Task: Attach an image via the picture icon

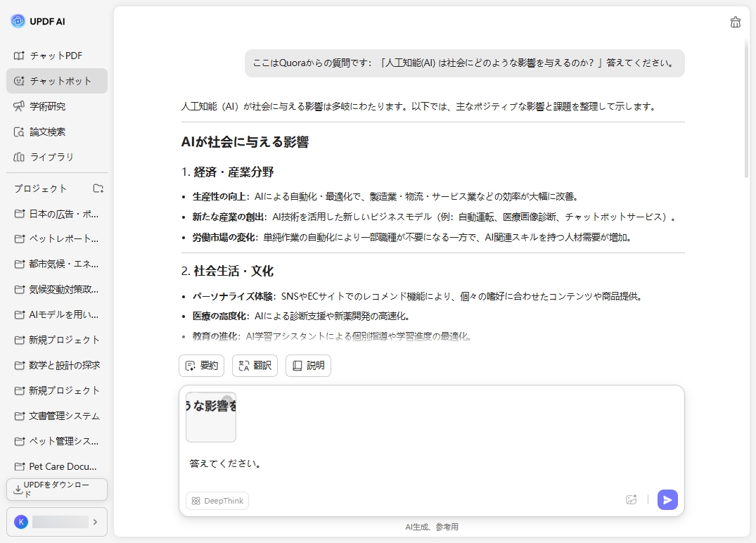Action: 631,499
